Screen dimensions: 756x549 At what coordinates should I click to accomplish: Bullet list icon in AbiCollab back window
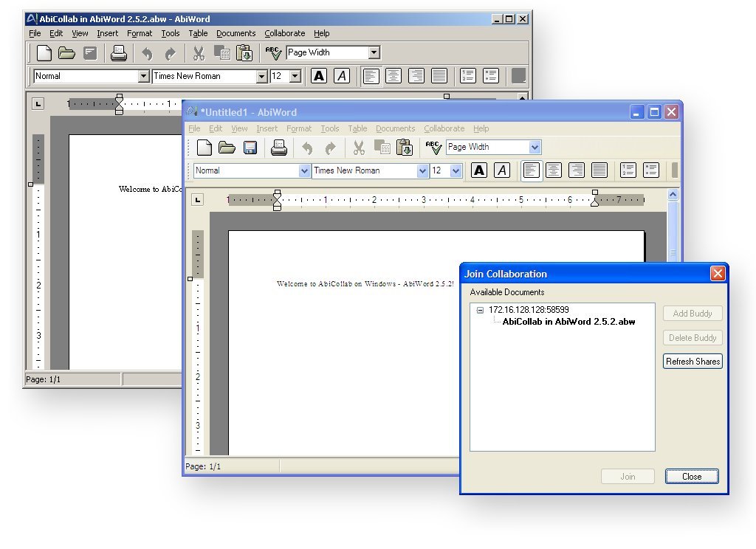tap(491, 76)
